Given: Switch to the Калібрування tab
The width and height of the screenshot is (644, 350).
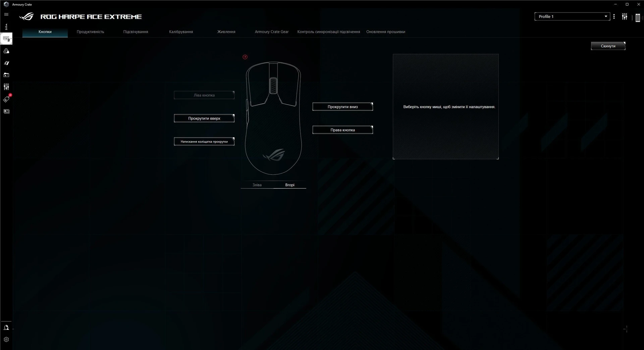Looking at the screenshot, I should coord(181,32).
